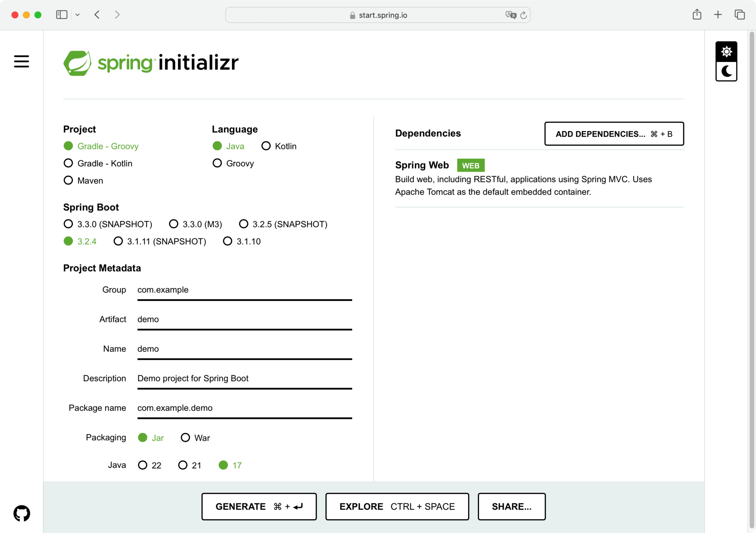The width and height of the screenshot is (756, 533).
Task: Click the page vertical scrollbar
Action: (752, 280)
